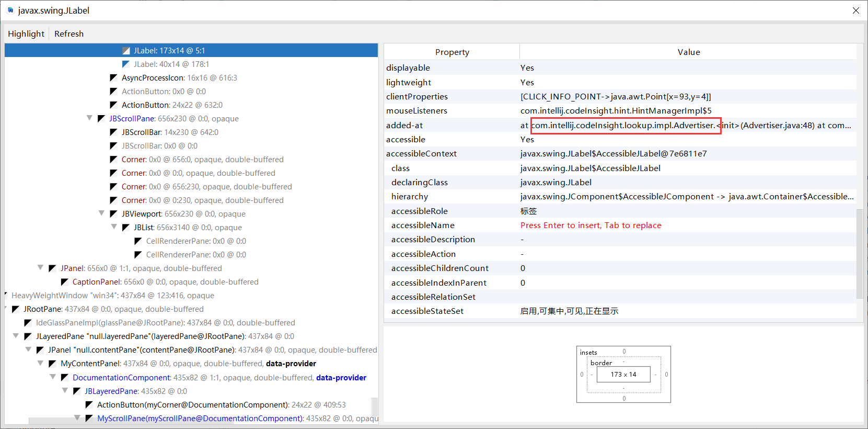Close the javax.swing.JLabel window
This screenshot has width=868, height=429.
[856, 10]
